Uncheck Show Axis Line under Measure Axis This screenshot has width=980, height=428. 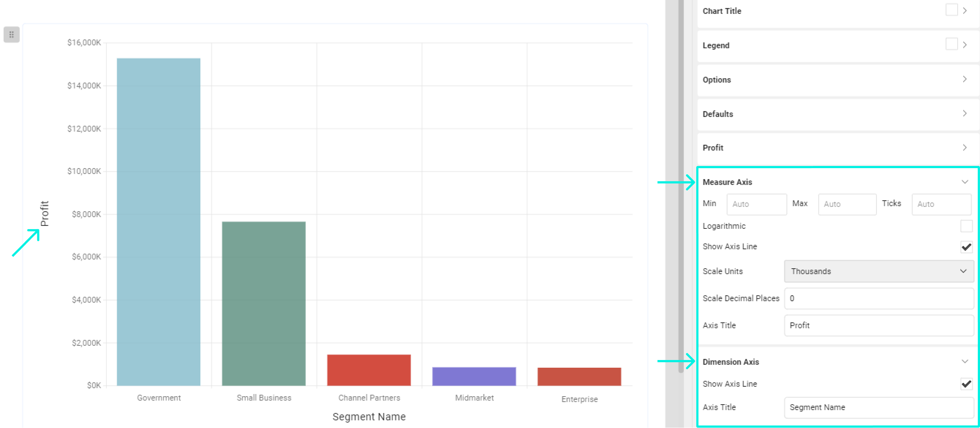pyautogui.click(x=966, y=247)
